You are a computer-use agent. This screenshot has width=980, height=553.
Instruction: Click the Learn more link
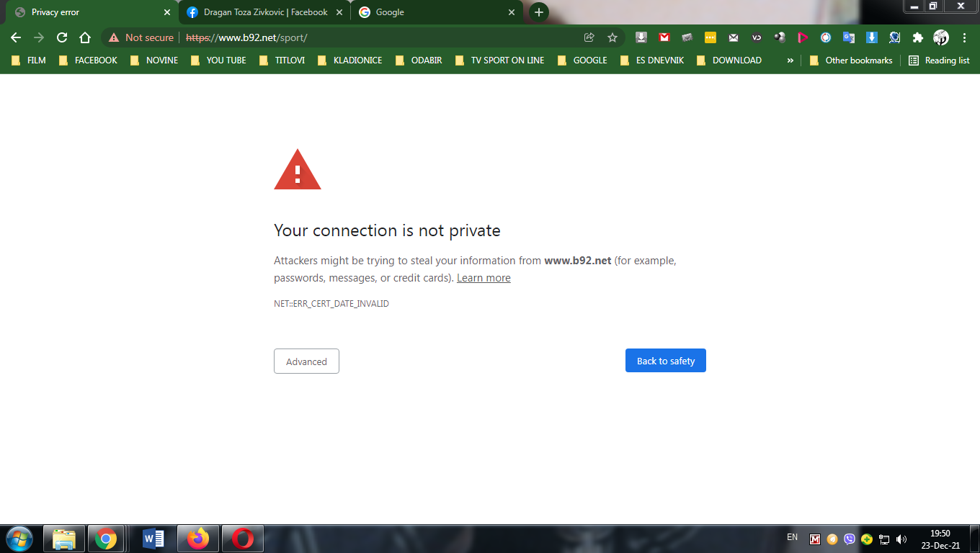pyautogui.click(x=484, y=278)
